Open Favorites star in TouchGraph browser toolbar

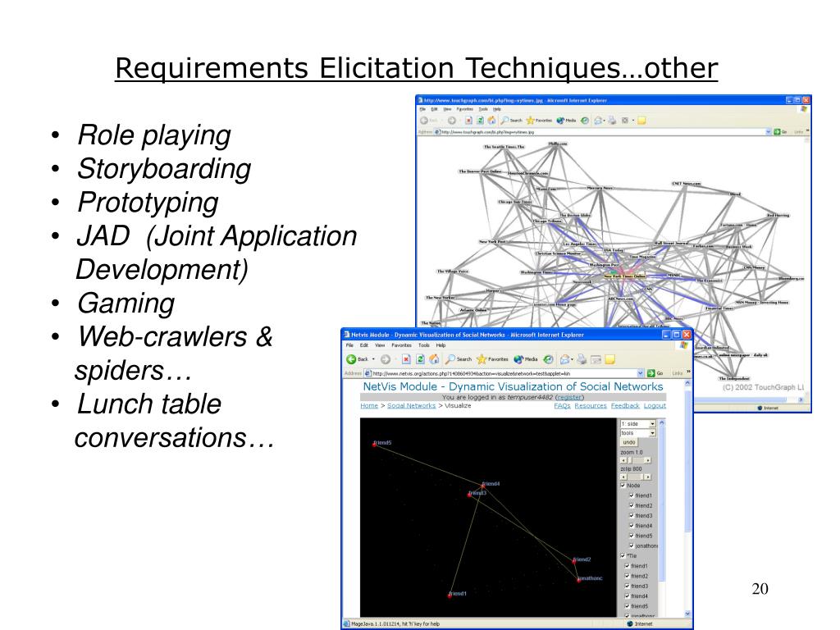(x=531, y=121)
